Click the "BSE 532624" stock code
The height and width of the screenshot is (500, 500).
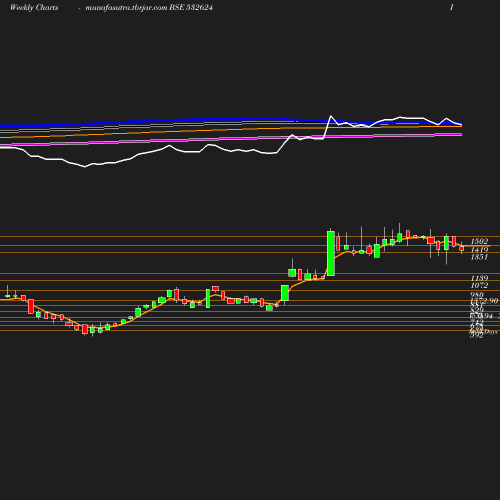[191, 7]
